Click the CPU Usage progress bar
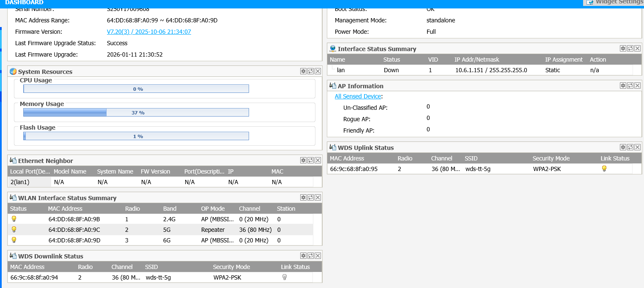The height and width of the screenshot is (288, 644). [x=136, y=89]
